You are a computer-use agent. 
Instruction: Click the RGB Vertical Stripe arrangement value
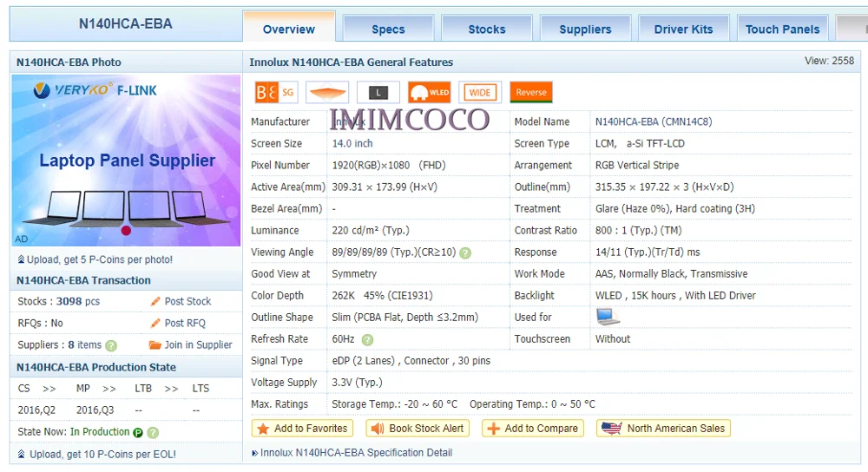click(637, 165)
